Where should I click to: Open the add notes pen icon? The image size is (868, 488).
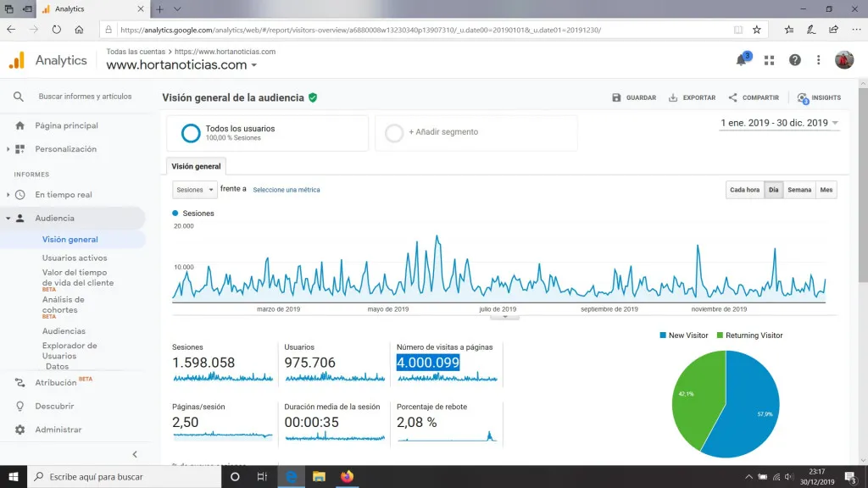(x=811, y=30)
